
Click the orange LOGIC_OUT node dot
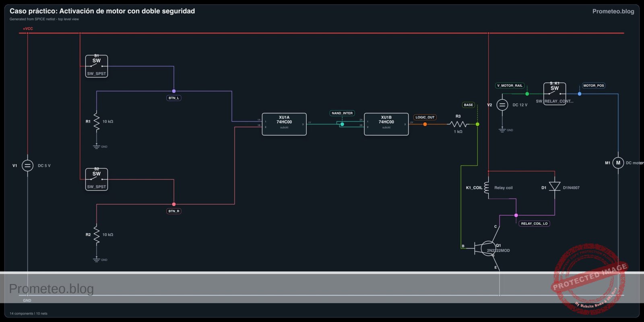tap(425, 124)
